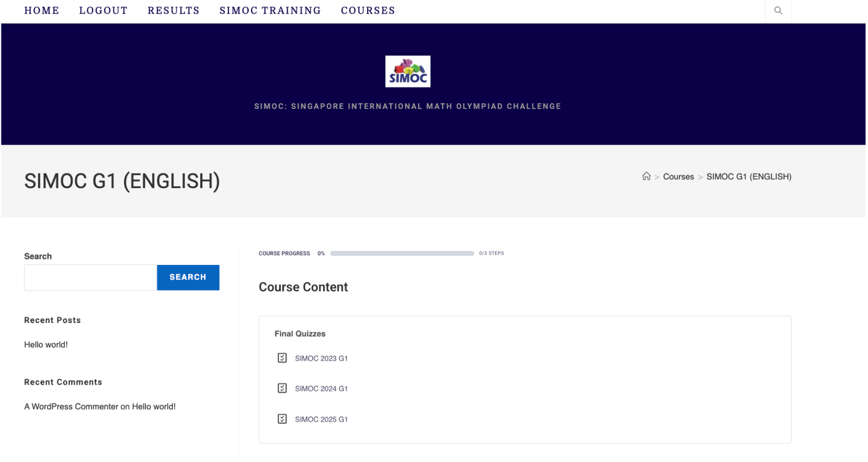Click the course progress bar

pyautogui.click(x=402, y=254)
